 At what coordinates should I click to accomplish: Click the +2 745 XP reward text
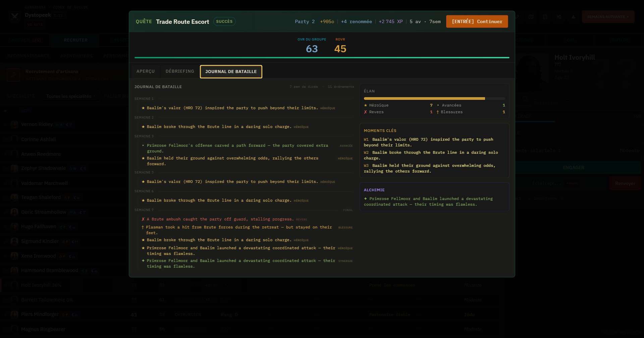(x=390, y=21)
